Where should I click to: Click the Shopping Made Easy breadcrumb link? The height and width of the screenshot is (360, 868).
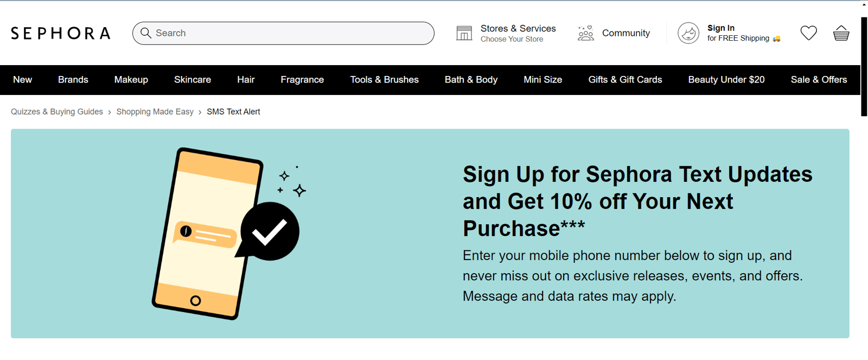(x=155, y=111)
